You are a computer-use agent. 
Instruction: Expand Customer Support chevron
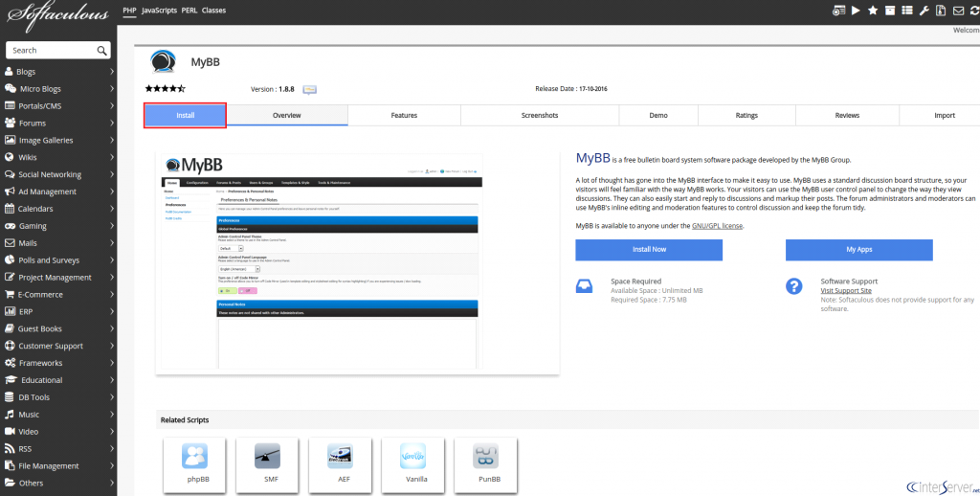coord(111,346)
